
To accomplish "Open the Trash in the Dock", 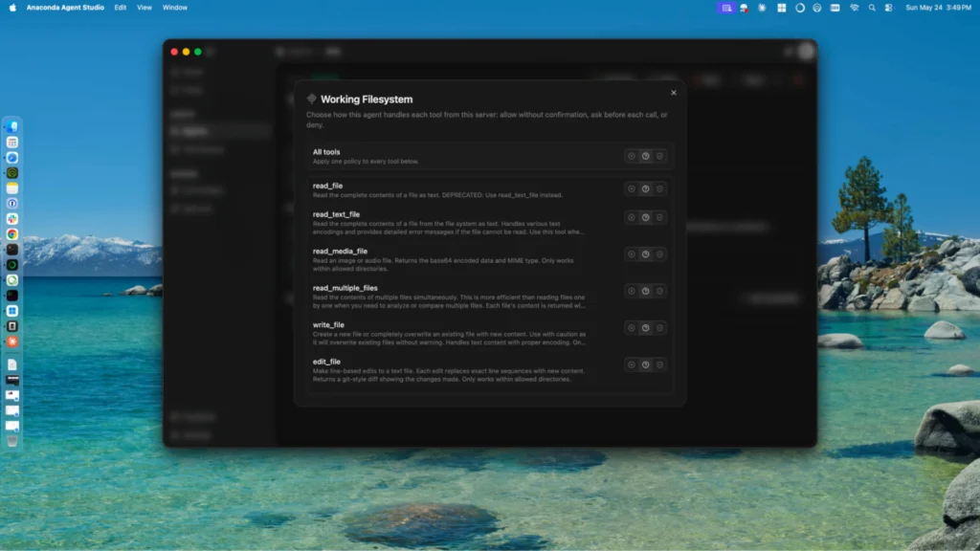I will tap(12, 442).
